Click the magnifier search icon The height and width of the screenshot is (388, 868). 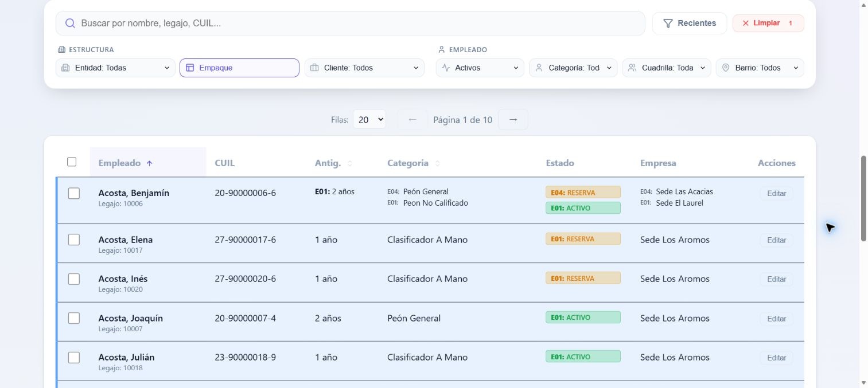tap(70, 23)
